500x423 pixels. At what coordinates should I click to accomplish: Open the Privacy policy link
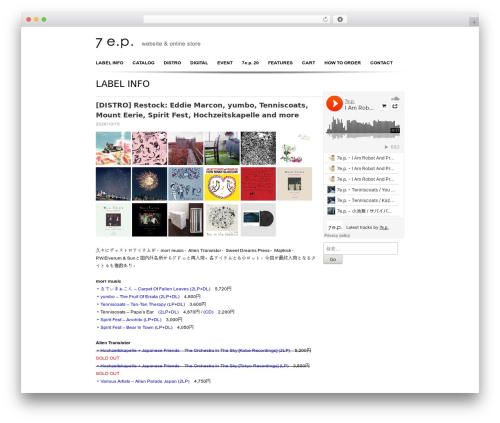click(x=337, y=236)
